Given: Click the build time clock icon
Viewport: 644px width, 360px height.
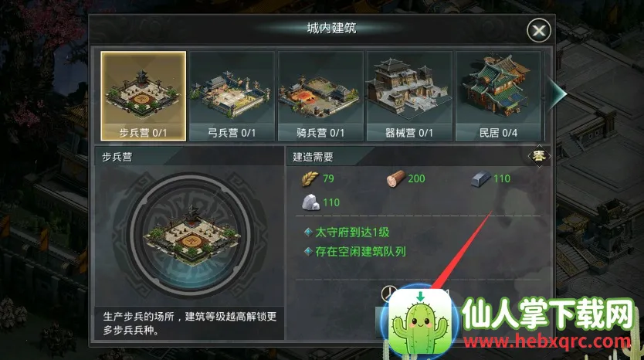Looking at the screenshot, I should tap(388, 294).
